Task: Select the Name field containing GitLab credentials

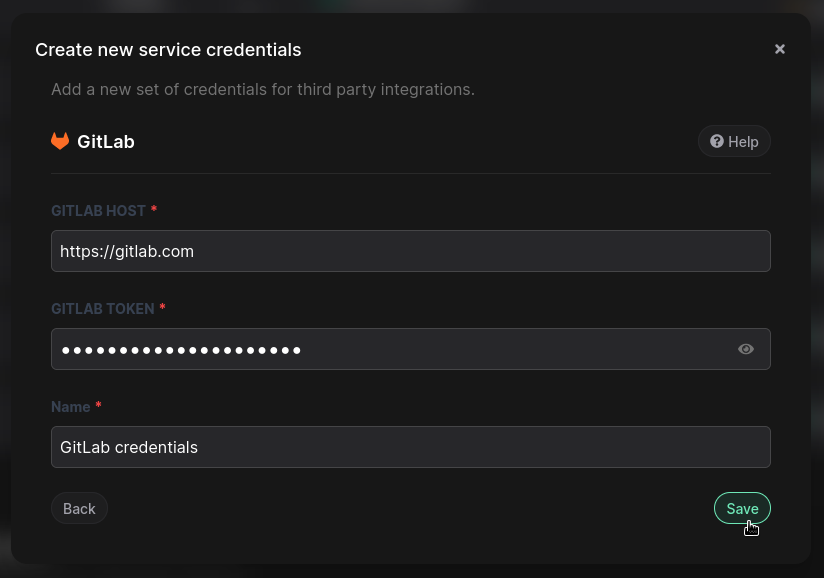Action: [411, 447]
